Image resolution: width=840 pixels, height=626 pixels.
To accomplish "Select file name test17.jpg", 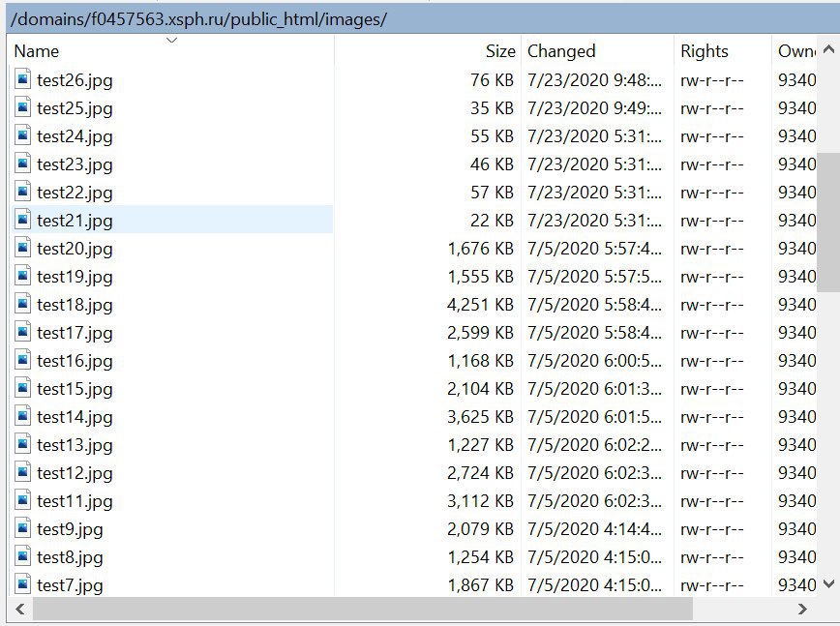I will (75, 333).
